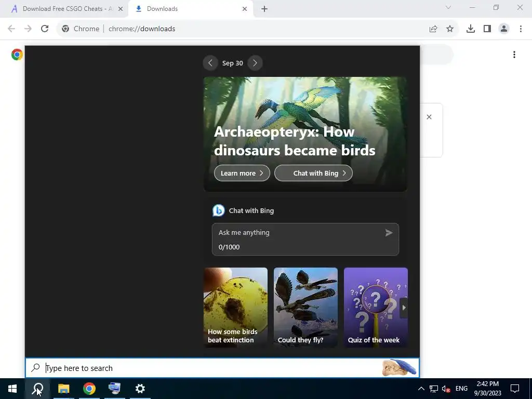532x399 pixels.
Task: Click the Learn more button
Action: coord(242,173)
